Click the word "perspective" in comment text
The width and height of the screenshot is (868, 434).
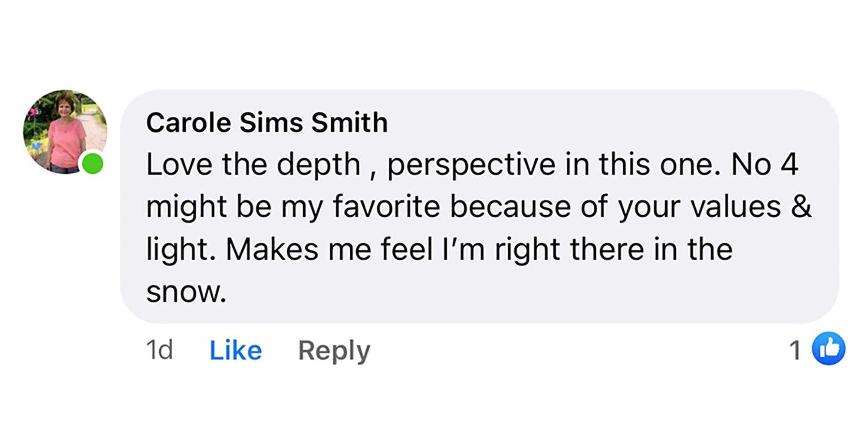[x=471, y=165]
